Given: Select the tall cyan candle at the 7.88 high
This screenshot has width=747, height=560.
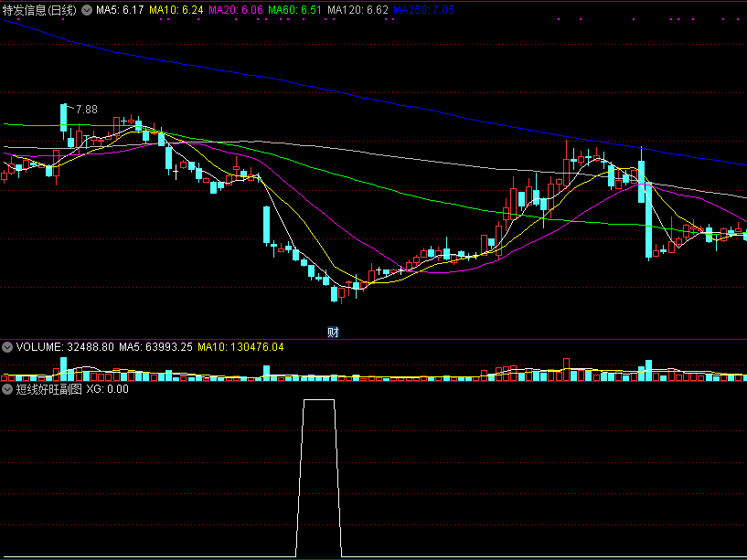Looking at the screenshot, I should [63, 118].
